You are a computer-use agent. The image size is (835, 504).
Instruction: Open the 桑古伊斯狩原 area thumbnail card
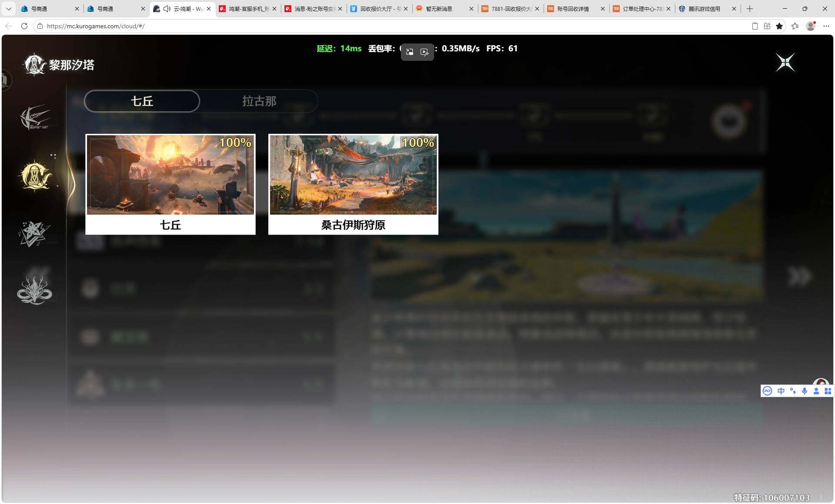[x=353, y=184]
